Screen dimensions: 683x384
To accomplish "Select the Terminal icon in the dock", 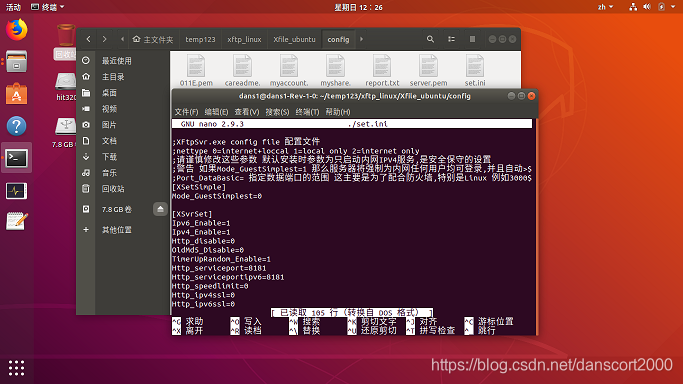I will tap(17, 158).
